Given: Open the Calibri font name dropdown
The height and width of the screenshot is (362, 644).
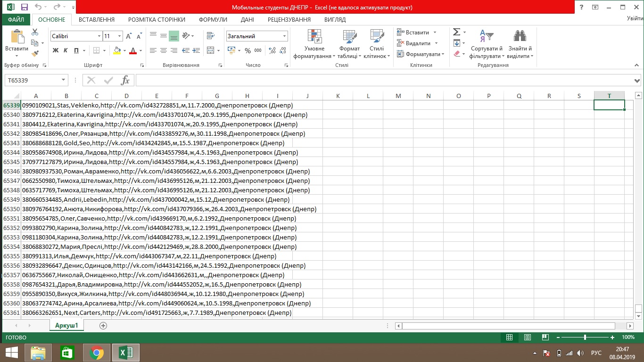Looking at the screenshot, I should [99, 36].
